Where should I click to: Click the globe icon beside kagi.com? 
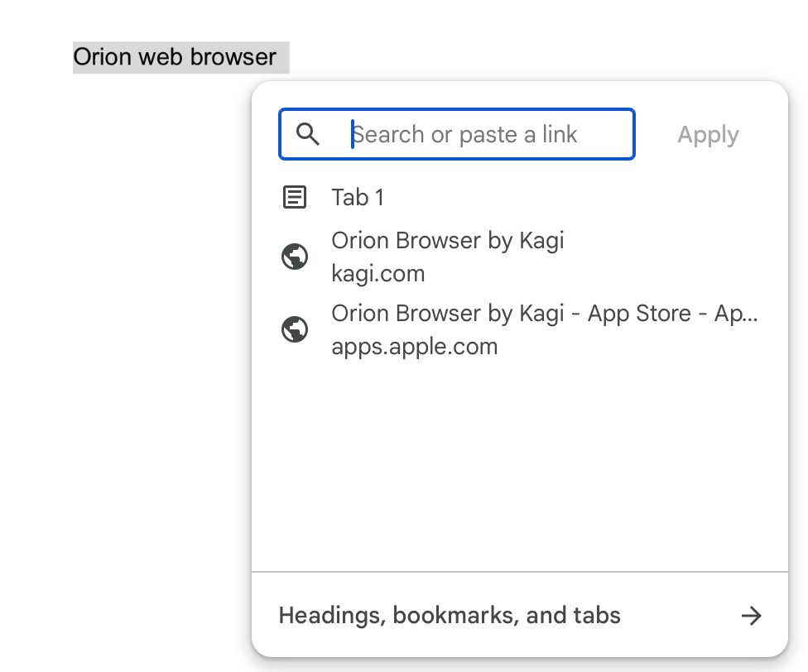(x=295, y=257)
